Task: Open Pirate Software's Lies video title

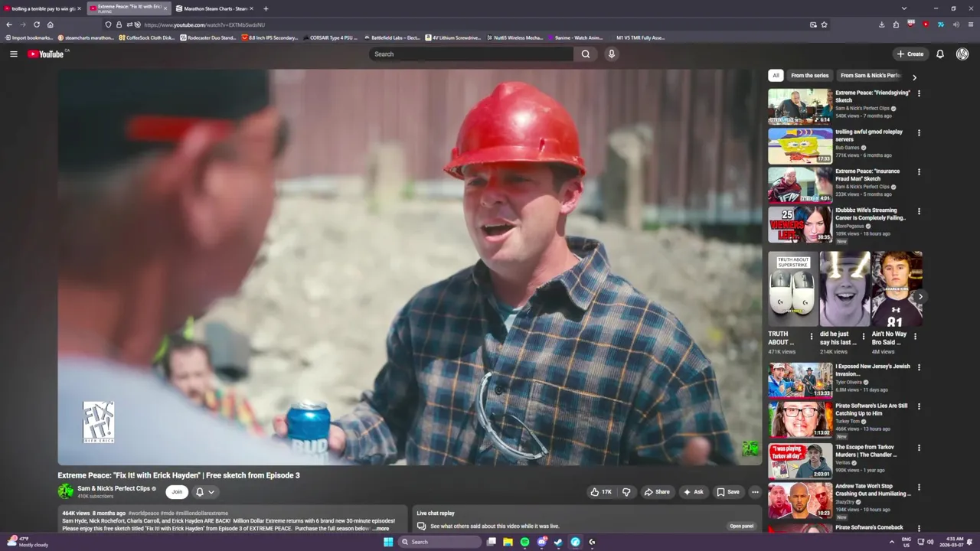Action: coord(871,409)
